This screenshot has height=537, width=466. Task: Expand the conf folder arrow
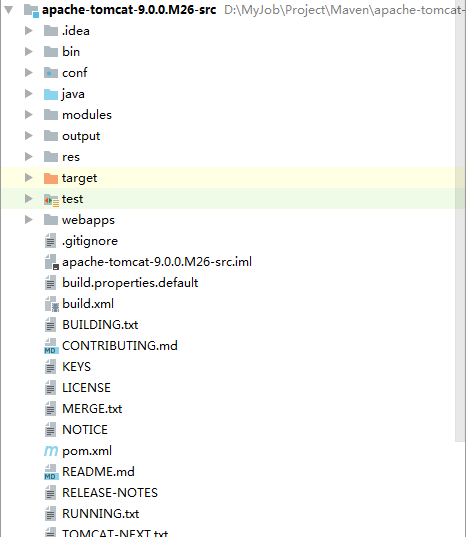(29, 73)
